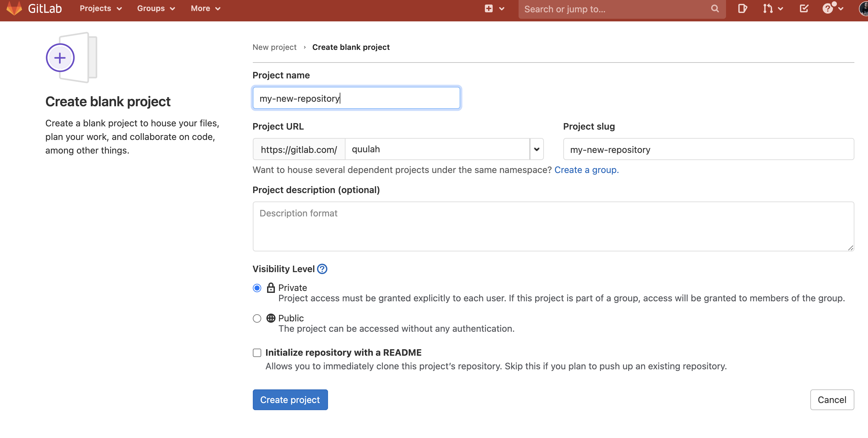Click the Visibility Level help icon
The image size is (868, 438).
[x=322, y=269]
